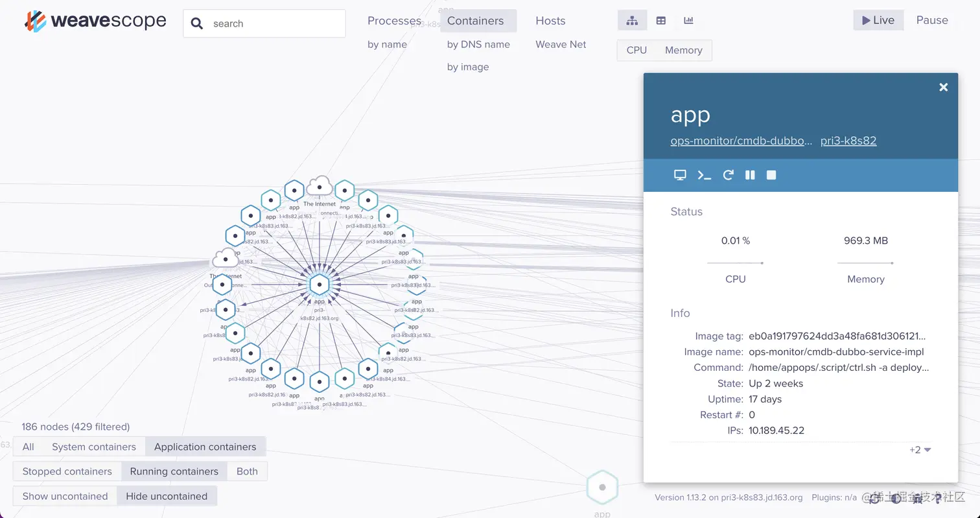The width and height of the screenshot is (980, 518).
Task: Show Stopped containers only
Action: (x=67, y=471)
